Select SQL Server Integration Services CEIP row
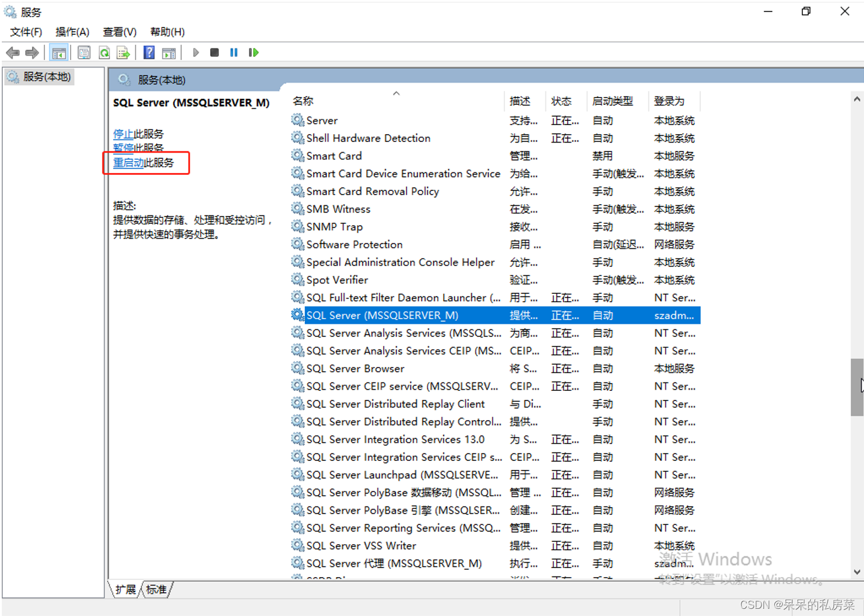Screen dimensions: 864x616 [495, 457]
